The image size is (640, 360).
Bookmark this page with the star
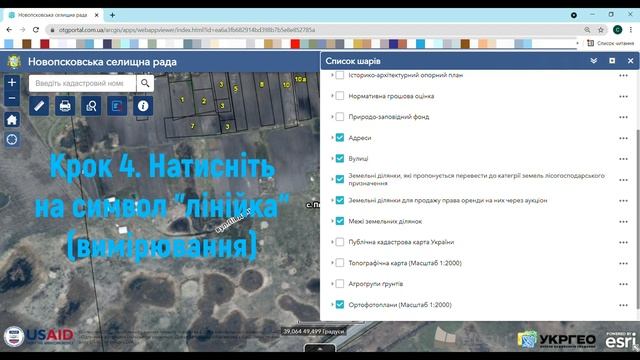(x=600, y=30)
